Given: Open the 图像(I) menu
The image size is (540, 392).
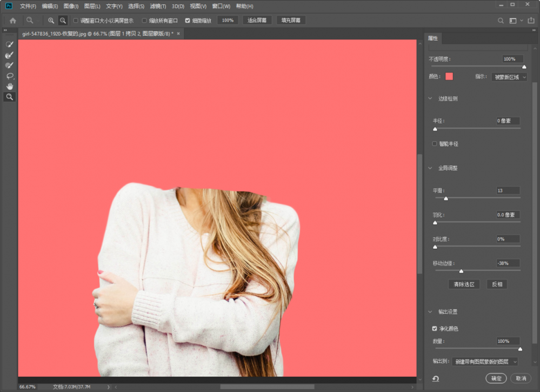Looking at the screenshot, I should tap(71, 6).
